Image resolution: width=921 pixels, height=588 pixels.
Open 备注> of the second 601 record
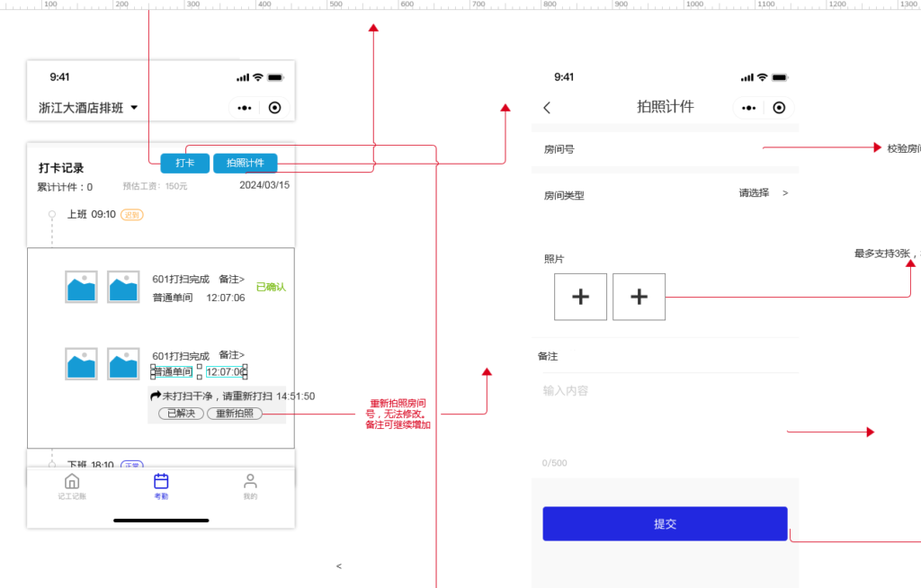point(231,355)
